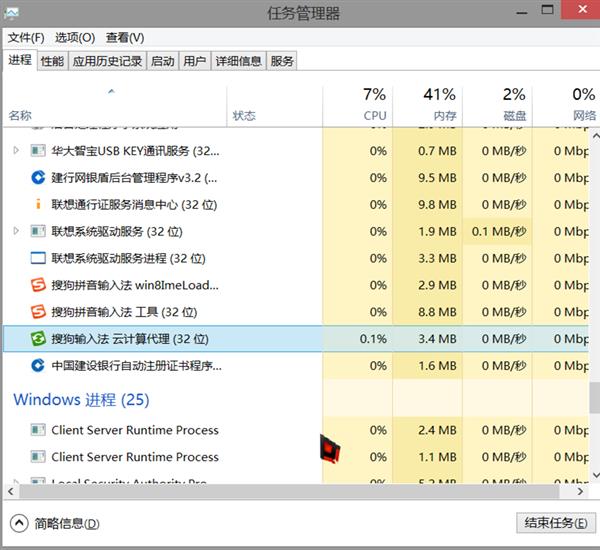Screen dimensions: 600x550
Task: Switch to the 详细信息 tab
Action: click(x=238, y=61)
